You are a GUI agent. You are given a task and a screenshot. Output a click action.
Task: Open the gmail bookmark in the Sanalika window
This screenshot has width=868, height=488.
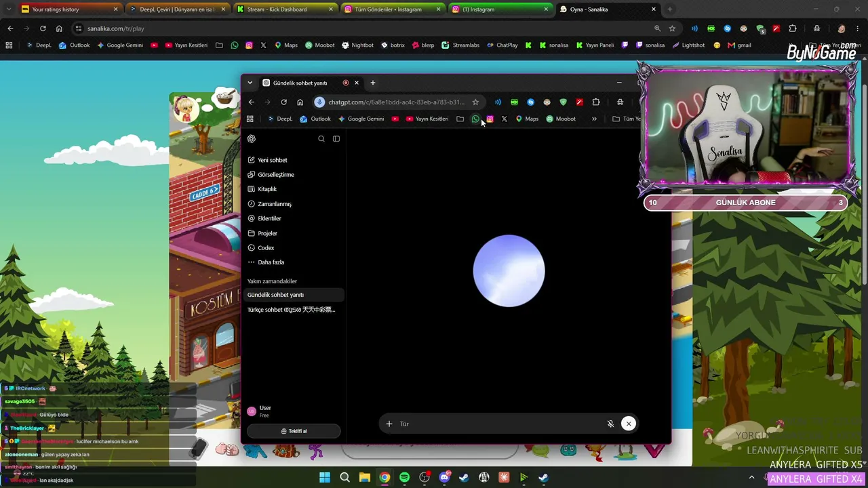click(739, 45)
